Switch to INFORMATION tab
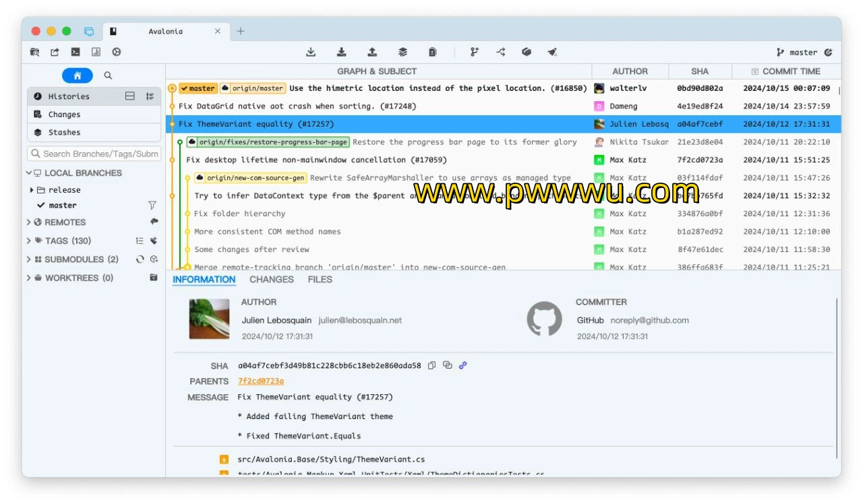Image resolution: width=863 pixels, height=504 pixels. click(x=204, y=279)
